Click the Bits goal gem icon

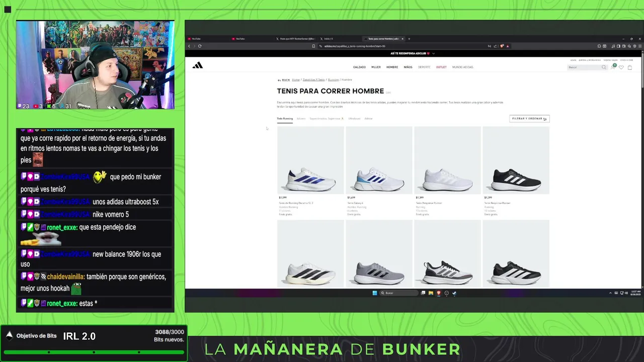tap(9, 336)
